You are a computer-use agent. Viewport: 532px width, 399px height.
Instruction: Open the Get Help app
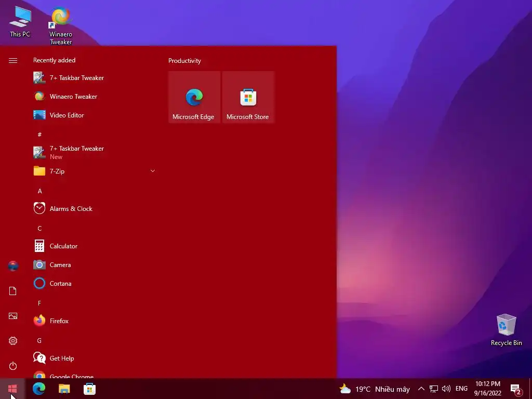[94, 357]
